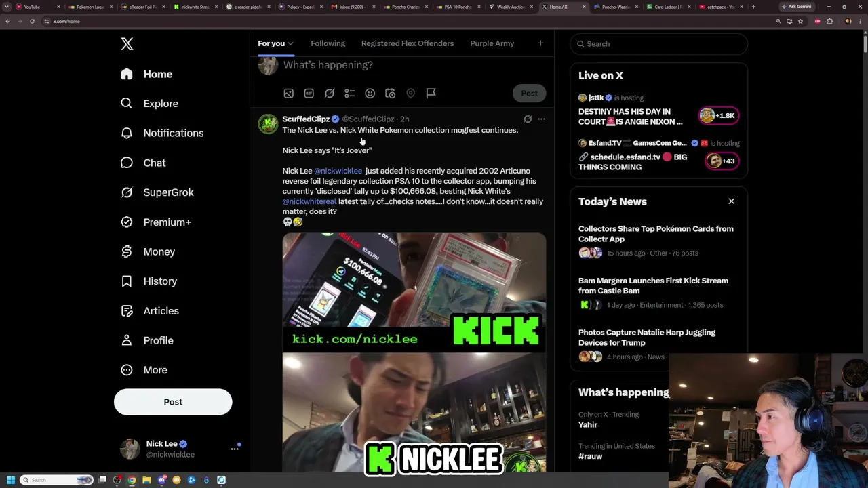The image size is (868, 488).
Task: Open Collectors Share Top Pokémon Cards story
Action: pyautogui.click(x=659, y=241)
